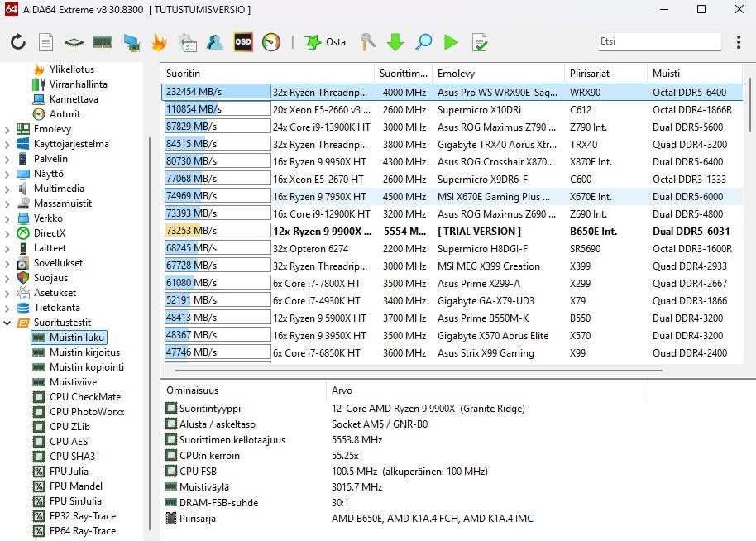Focus the Etsi search field
Screen dimensions: 756x541
(659, 41)
